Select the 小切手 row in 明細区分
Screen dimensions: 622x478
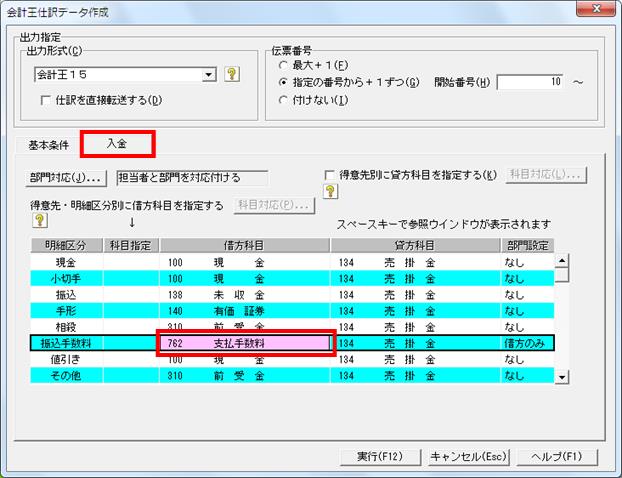66,279
